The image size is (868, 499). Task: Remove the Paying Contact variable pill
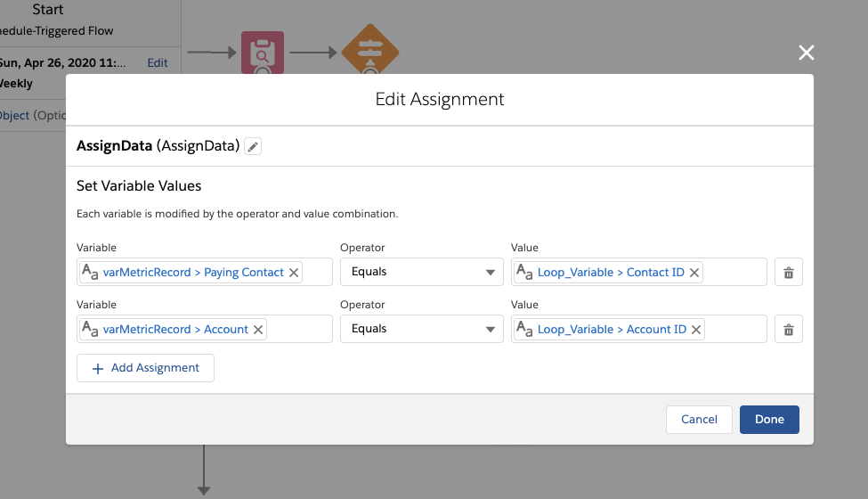pyautogui.click(x=294, y=273)
